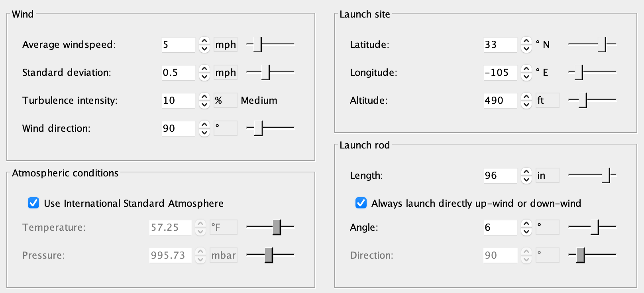Screen dimensions: 644x293
Task: Decrease launch rod angle stepper down
Action: [526, 231]
